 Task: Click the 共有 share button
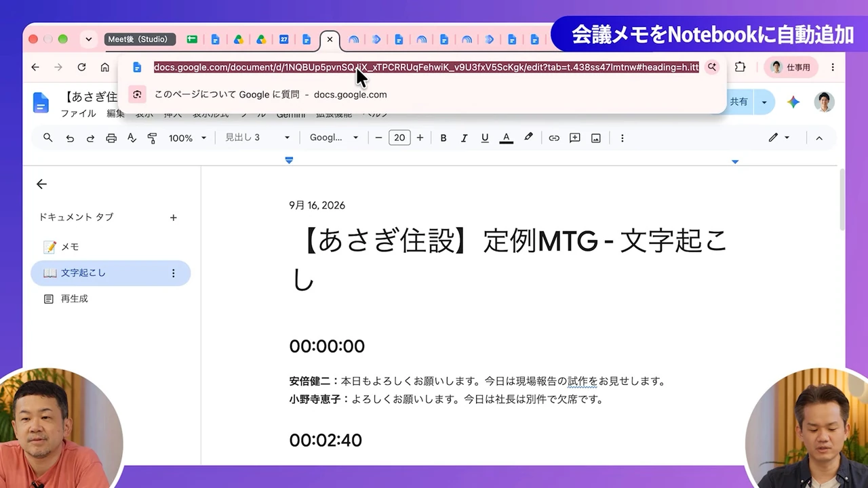pos(738,102)
